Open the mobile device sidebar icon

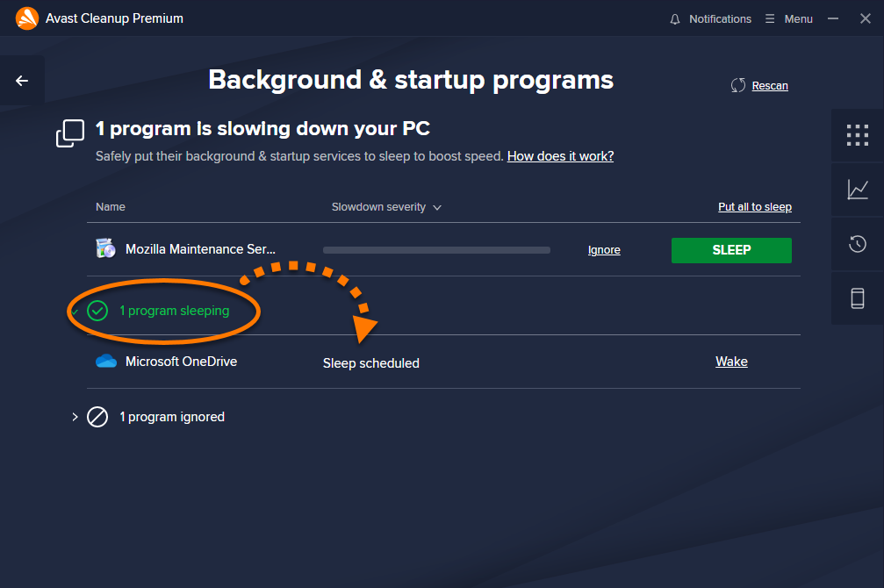pos(857,298)
